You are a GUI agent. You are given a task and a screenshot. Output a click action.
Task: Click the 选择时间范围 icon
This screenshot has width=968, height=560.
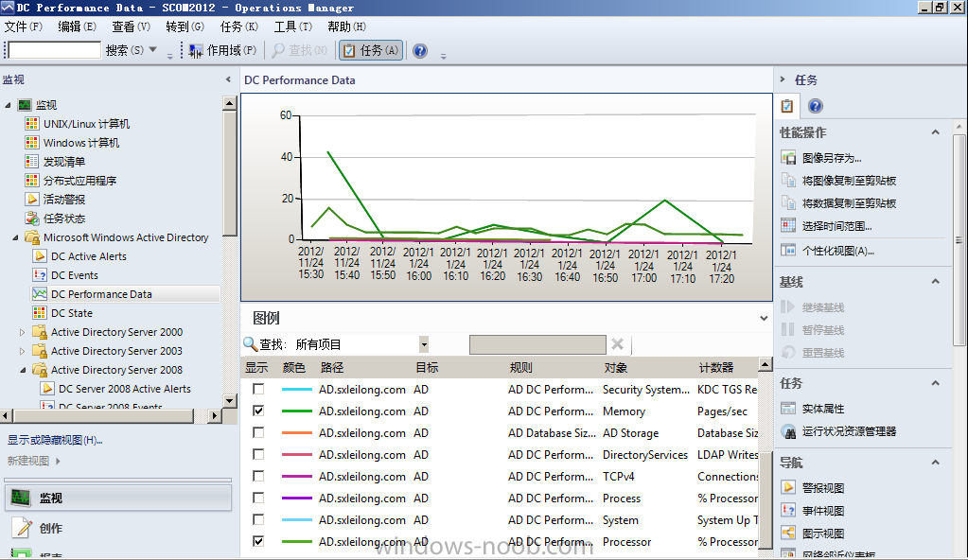[x=788, y=226]
